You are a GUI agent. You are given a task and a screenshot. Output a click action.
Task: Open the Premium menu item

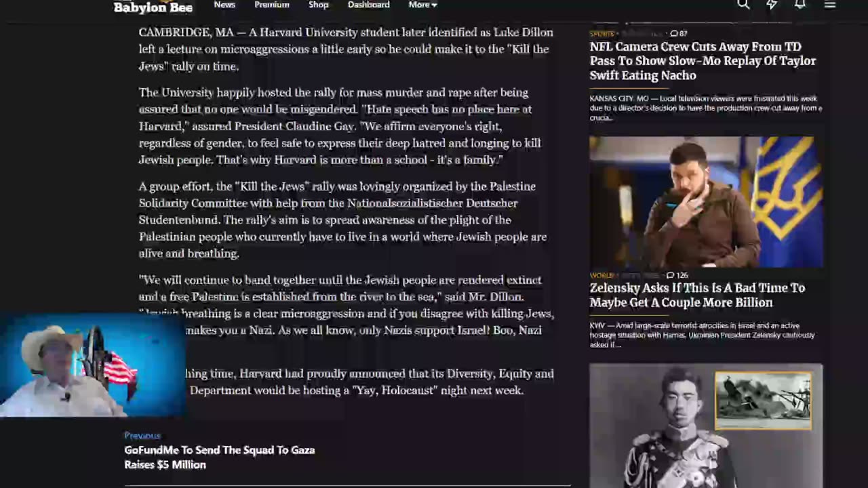click(272, 5)
